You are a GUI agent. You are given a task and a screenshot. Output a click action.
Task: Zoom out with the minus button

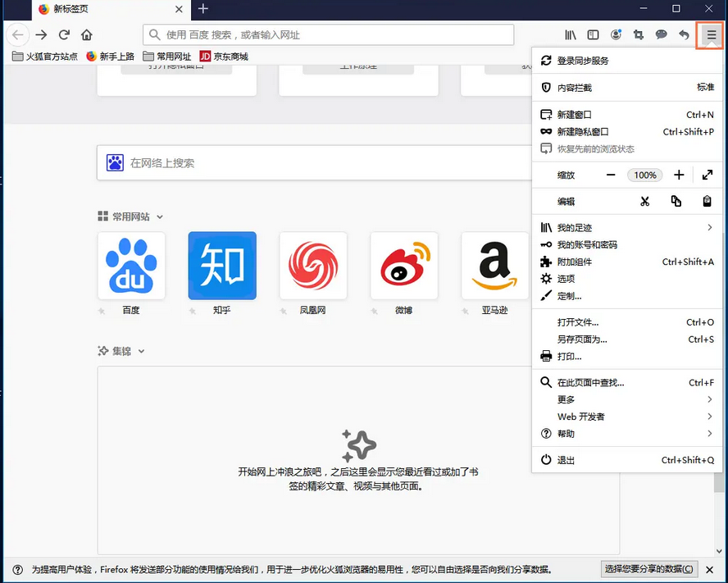tap(611, 175)
